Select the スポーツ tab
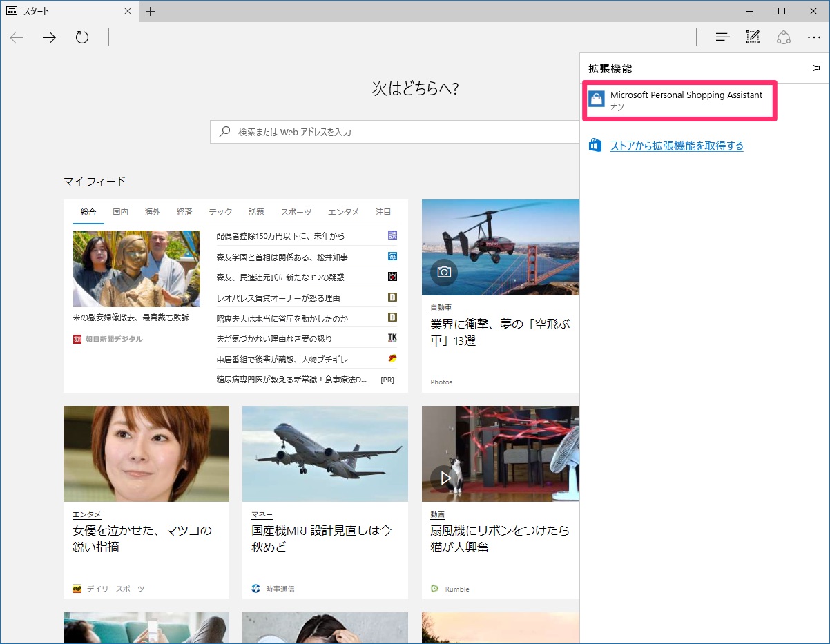 tap(296, 212)
